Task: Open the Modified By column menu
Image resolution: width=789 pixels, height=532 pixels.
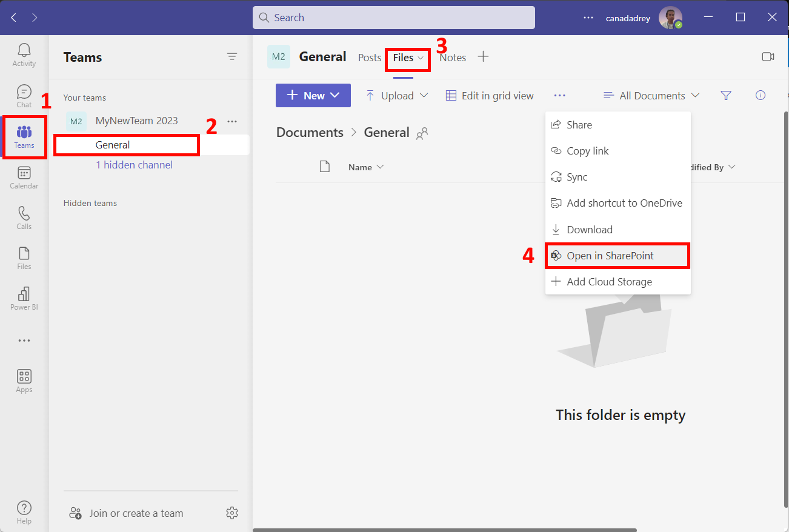Action: (712, 167)
